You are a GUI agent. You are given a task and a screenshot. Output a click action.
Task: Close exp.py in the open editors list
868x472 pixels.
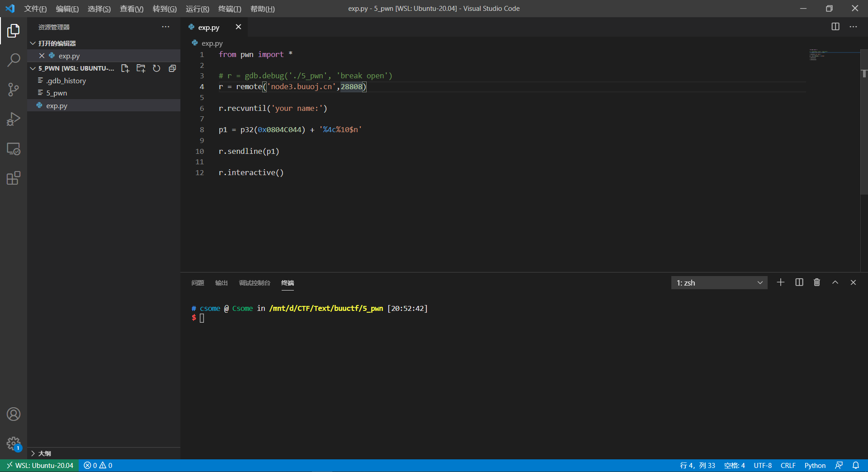[42, 56]
